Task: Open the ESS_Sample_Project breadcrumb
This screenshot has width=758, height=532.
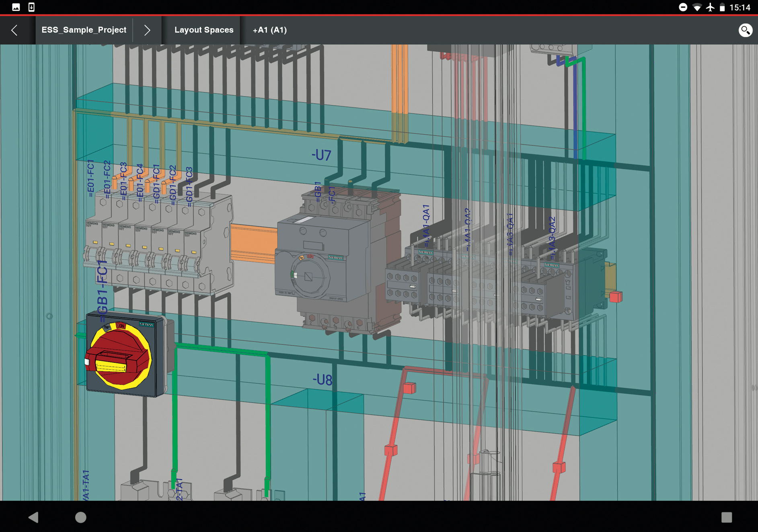Action: (84, 30)
